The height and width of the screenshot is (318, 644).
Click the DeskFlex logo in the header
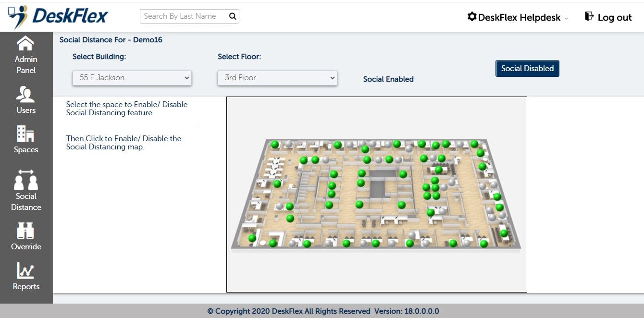(x=58, y=16)
